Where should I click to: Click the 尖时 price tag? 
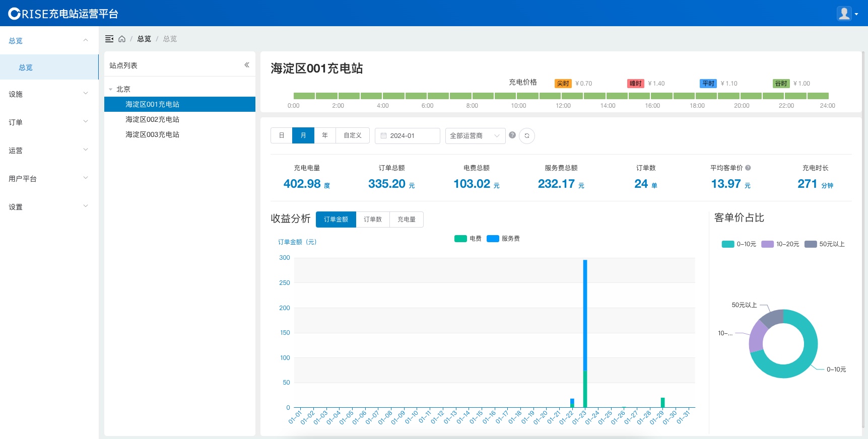pos(563,84)
